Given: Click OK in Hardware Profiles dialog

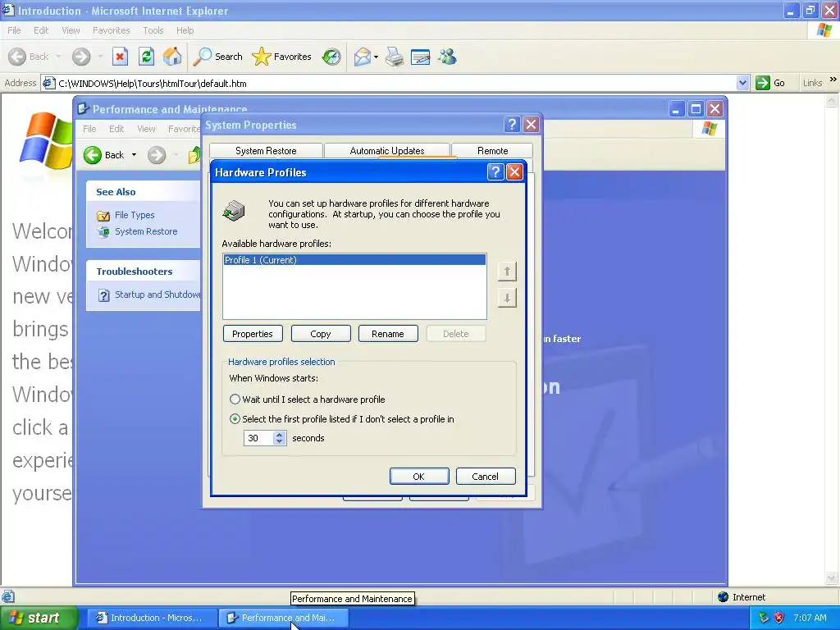Looking at the screenshot, I should (419, 477).
